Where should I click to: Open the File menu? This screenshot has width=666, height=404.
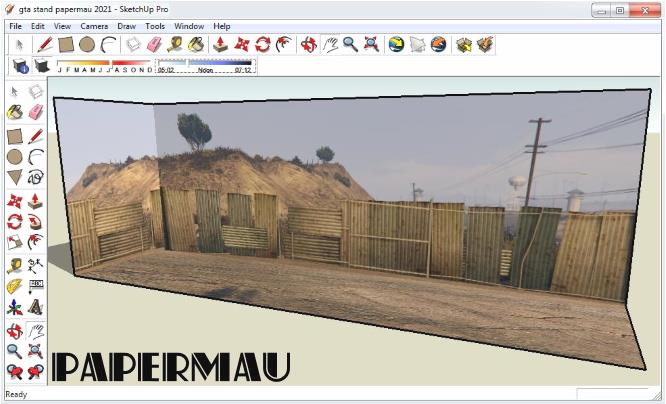(x=15, y=26)
